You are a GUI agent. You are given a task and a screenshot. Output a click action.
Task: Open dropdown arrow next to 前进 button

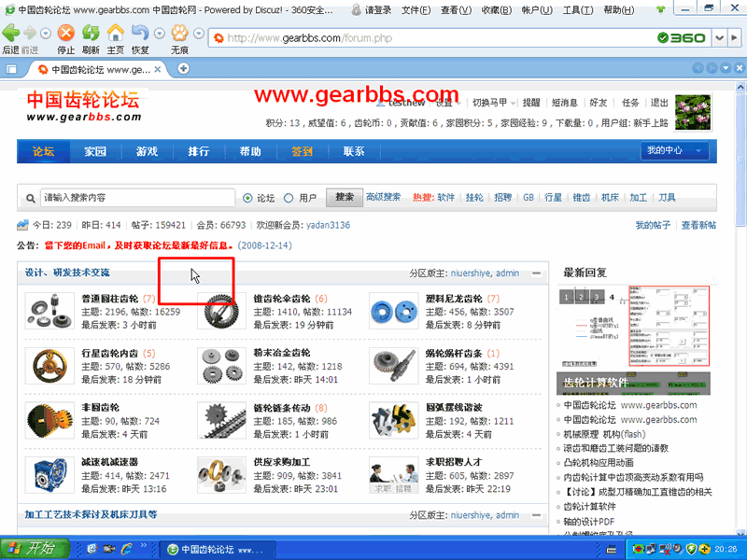46,34
